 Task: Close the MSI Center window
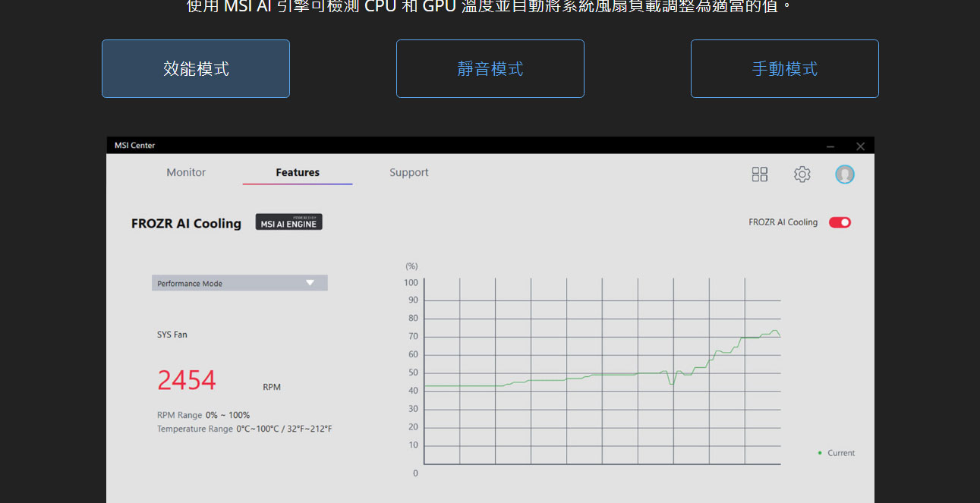[x=860, y=146]
